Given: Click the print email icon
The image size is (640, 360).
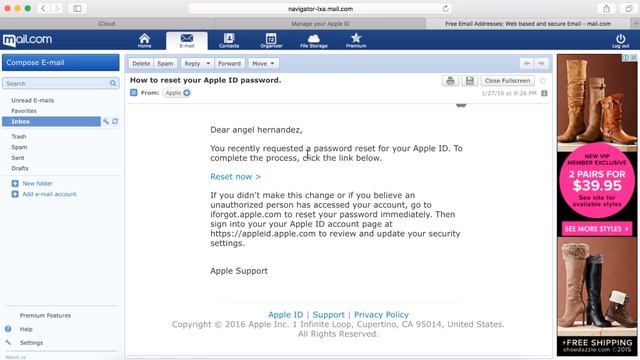Looking at the screenshot, I should pos(450,80).
